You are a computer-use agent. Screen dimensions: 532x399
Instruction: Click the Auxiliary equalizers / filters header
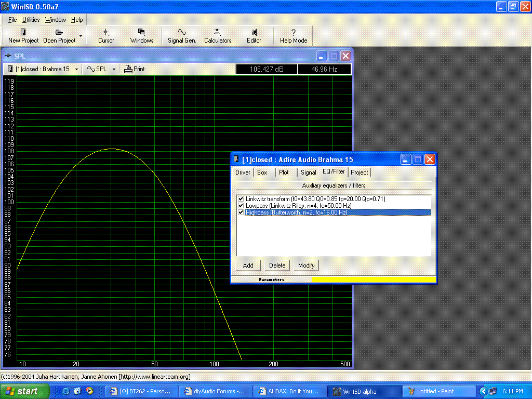click(334, 185)
